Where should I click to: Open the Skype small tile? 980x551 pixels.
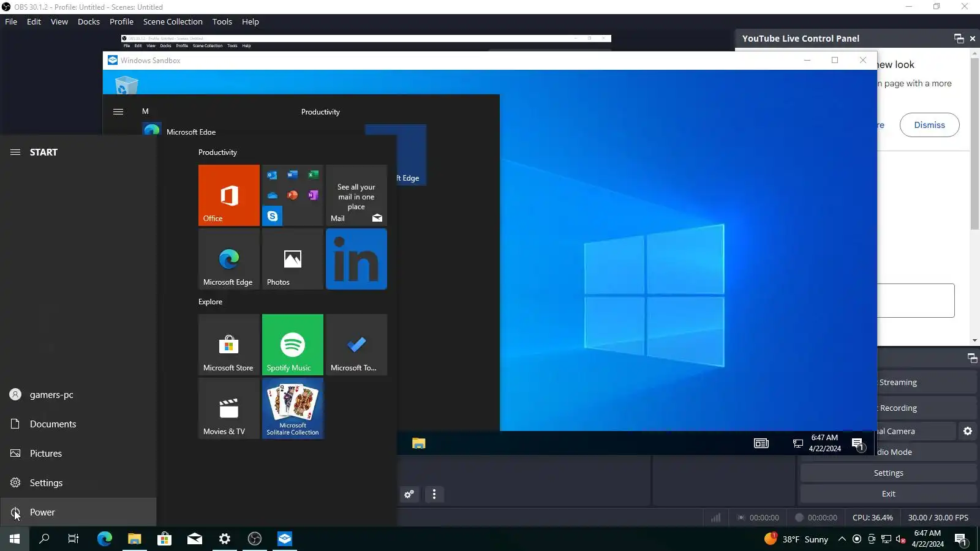273,216
